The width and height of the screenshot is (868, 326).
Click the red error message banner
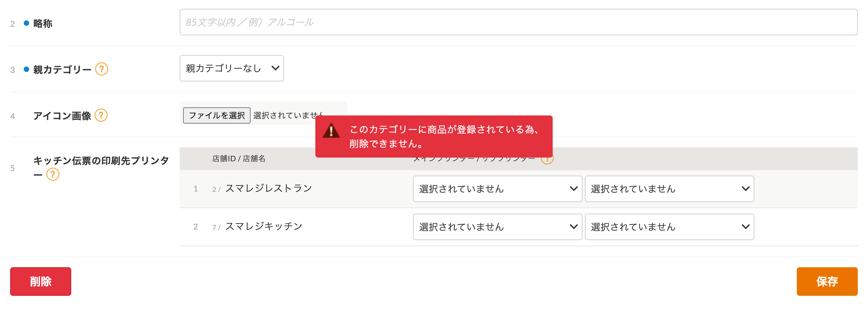click(x=434, y=137)
